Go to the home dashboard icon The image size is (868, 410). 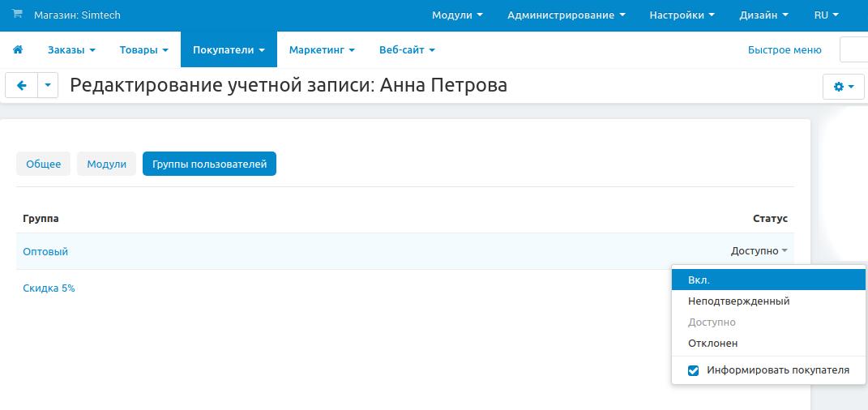pyautogui.click(x=18, y=49)
